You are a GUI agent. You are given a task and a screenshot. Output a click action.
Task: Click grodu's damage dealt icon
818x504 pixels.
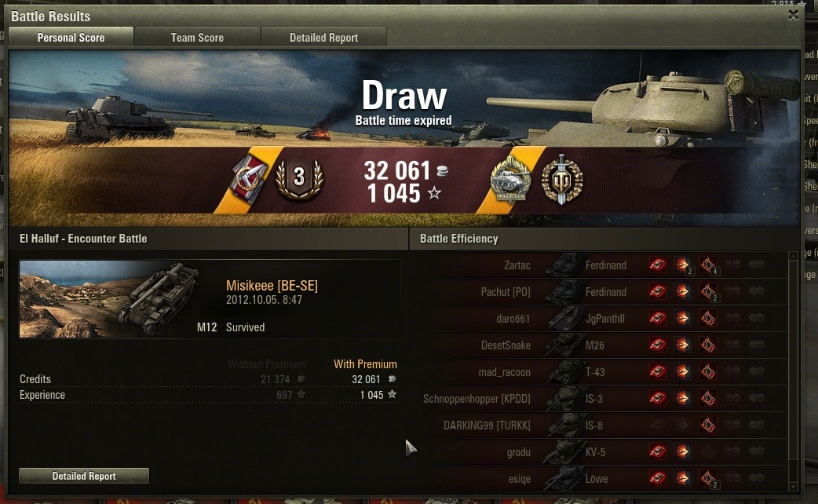[682, 452]
